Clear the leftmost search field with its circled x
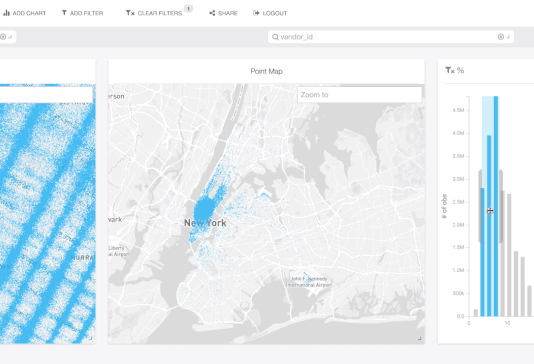This screenshot has width=534, height=364. 3,37
